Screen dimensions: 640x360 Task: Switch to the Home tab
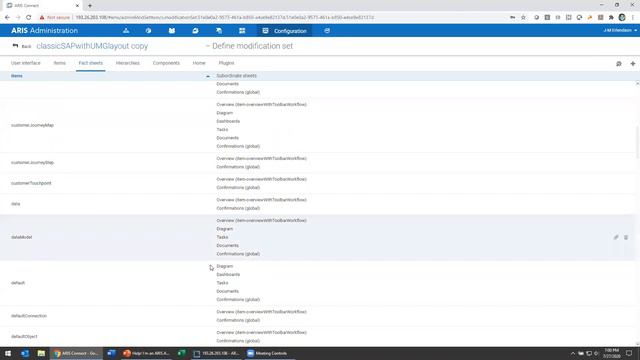tap(199, 63)
